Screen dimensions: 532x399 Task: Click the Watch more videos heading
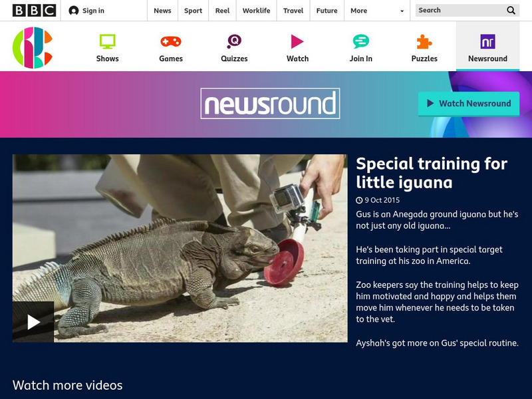click(68, 385)
